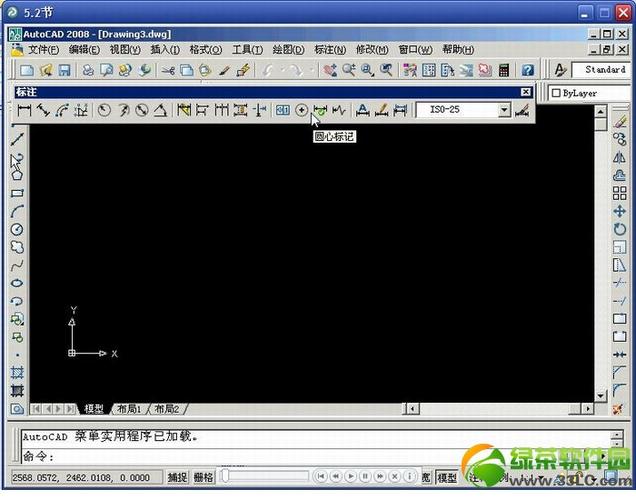Image resolution: width=636 pixels, height=500 pixels.
Task: Select the Line draw tool
Action: point(17,139)
